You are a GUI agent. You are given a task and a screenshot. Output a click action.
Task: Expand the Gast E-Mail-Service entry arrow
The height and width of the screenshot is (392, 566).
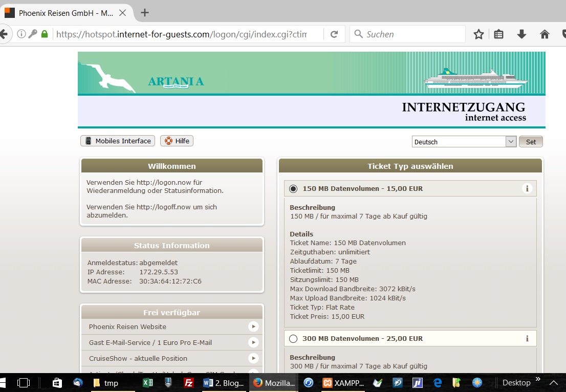point(253,342)
